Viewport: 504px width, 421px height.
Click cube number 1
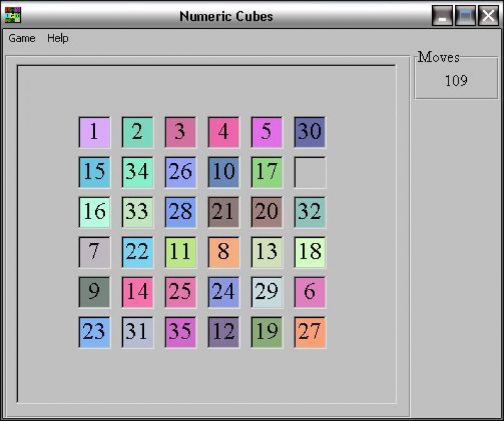click(x=94, y=132)
